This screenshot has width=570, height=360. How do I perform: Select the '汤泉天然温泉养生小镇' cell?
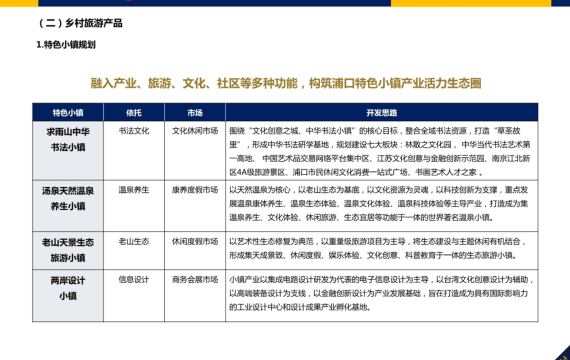click(x=68, y=206)
